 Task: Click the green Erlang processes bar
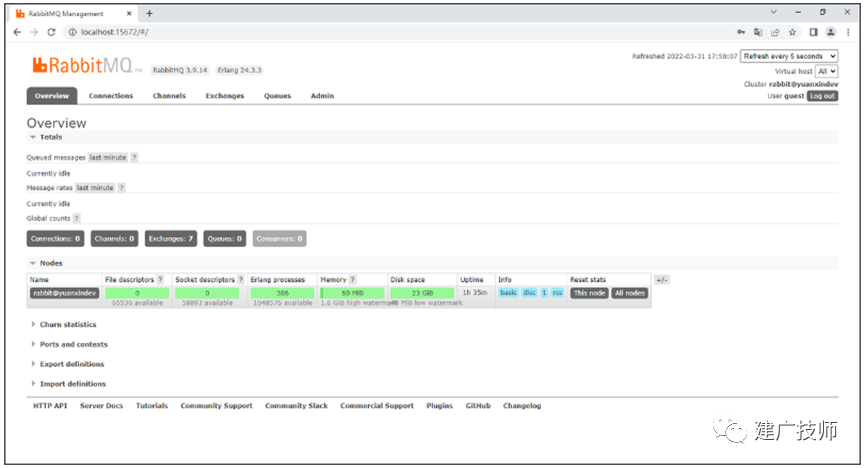tap(282, 293)
